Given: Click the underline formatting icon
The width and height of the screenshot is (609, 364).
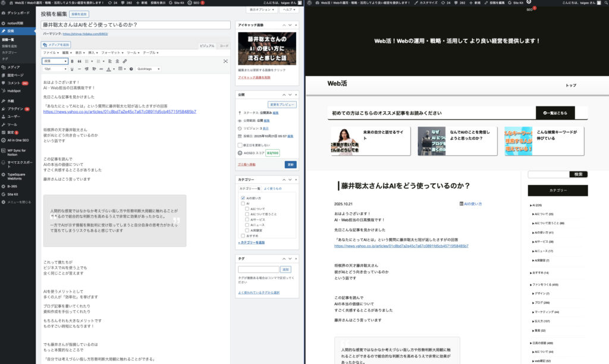Looking at the screenshot, I should click(72, 69).
